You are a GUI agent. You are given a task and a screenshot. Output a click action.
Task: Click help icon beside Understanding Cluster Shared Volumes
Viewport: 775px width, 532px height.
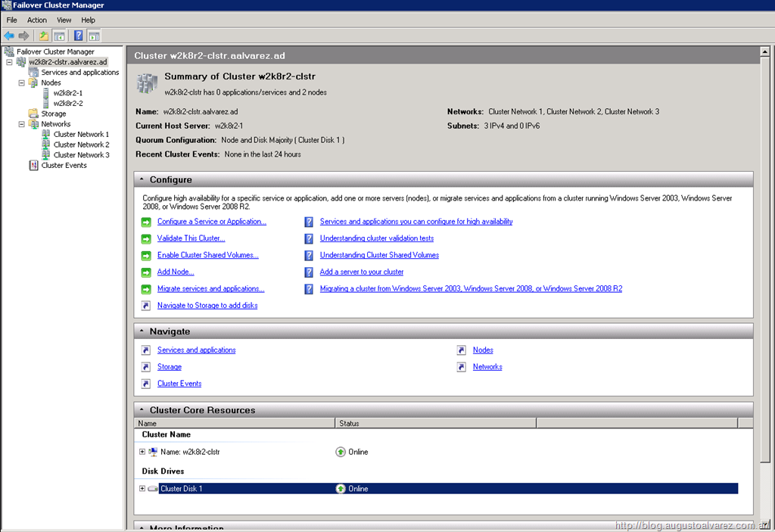[x=309, y=256]
